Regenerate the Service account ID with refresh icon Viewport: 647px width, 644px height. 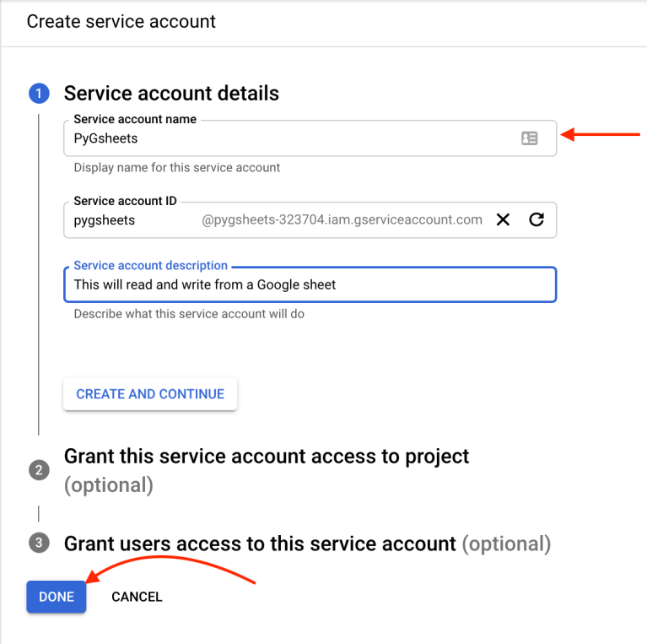pos(536,220)
